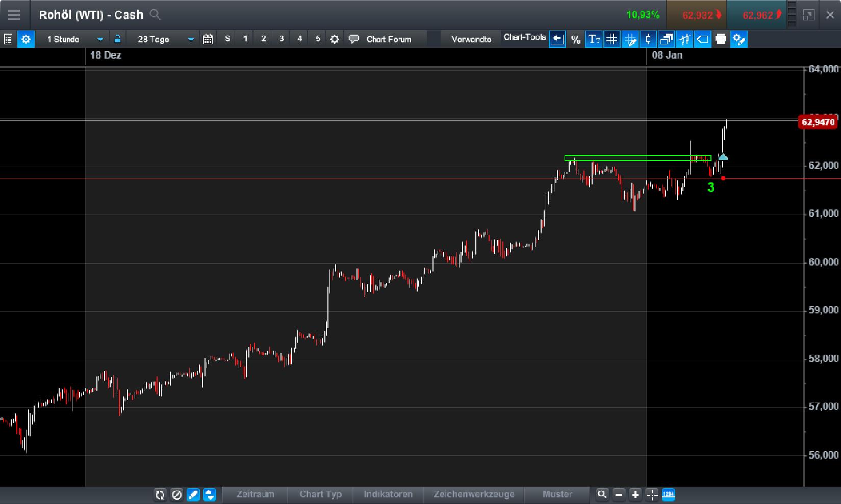
Task: Open the Indikatoren menu
Action: coord(388,494)
